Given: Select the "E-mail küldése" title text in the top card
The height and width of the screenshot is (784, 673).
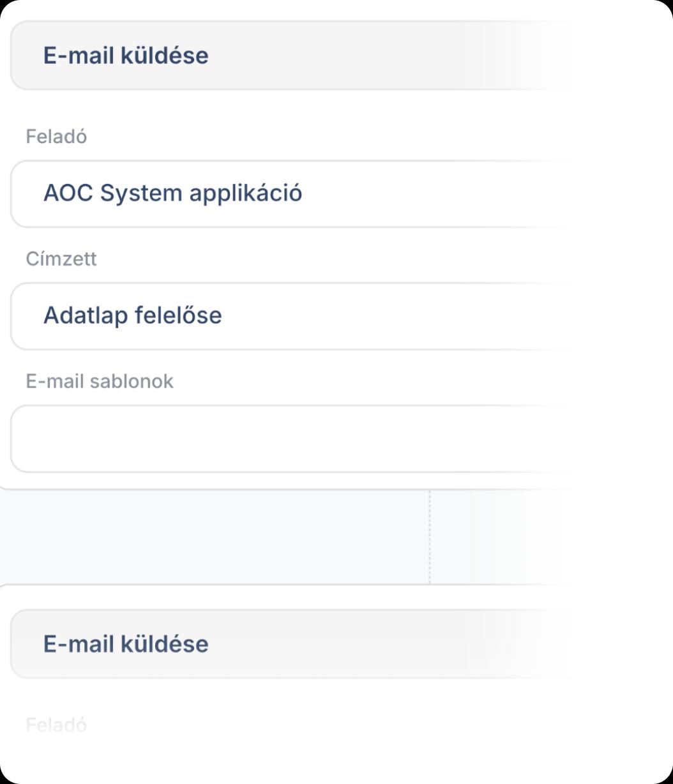Looking at the screenshot, I should (126, 56).
